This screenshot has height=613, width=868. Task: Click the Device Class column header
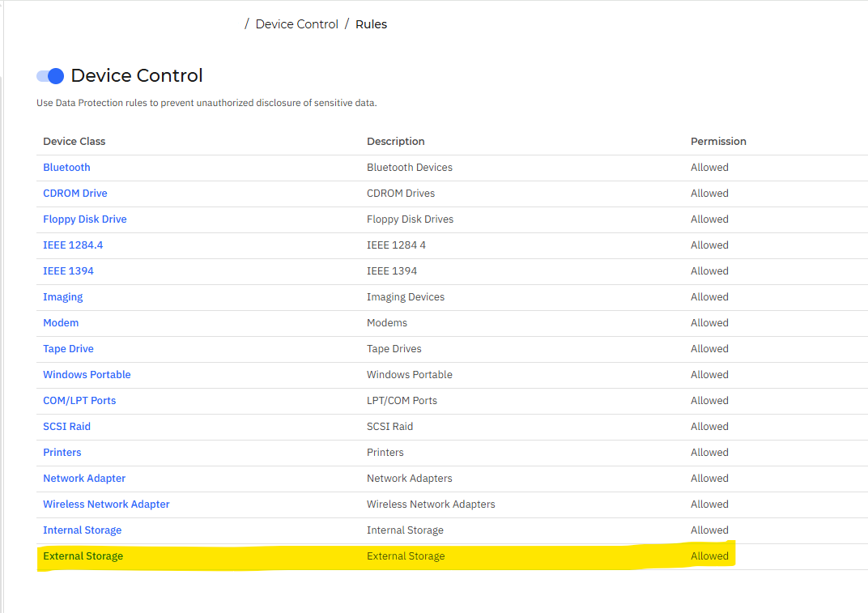point(74,141)
